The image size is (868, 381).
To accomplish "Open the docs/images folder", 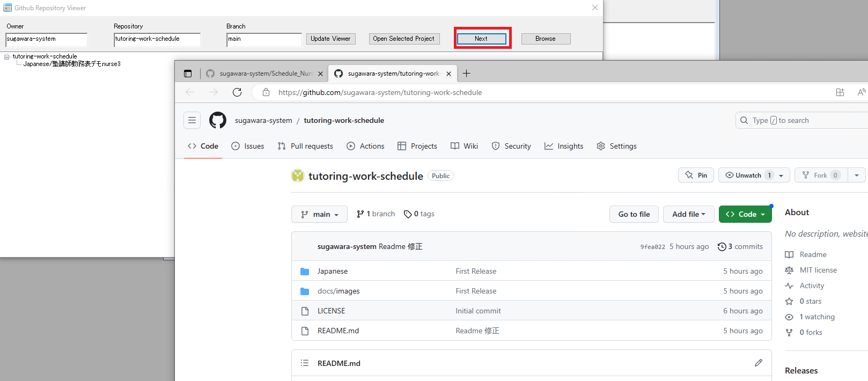I will 339,291.
